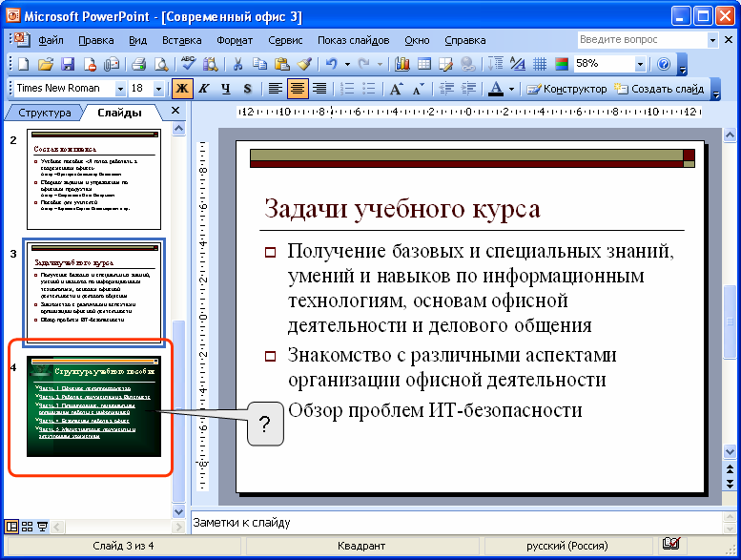Toggle text shadow (S)

[248, 89]
